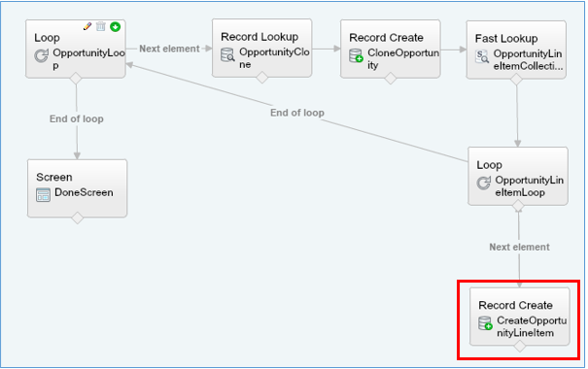This screenshot has height=369, width=588.
Task: Click the screen icon beside DoneScreen
Action: coord(43,195)
